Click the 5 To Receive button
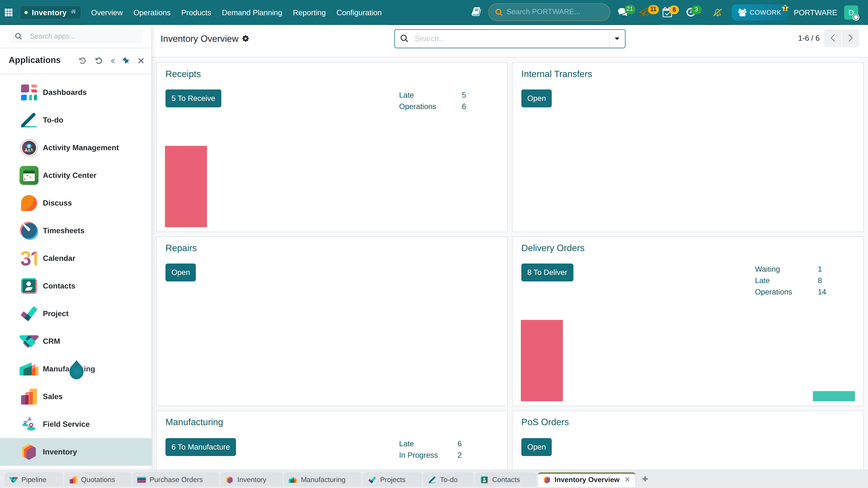 tap(193, 98)
